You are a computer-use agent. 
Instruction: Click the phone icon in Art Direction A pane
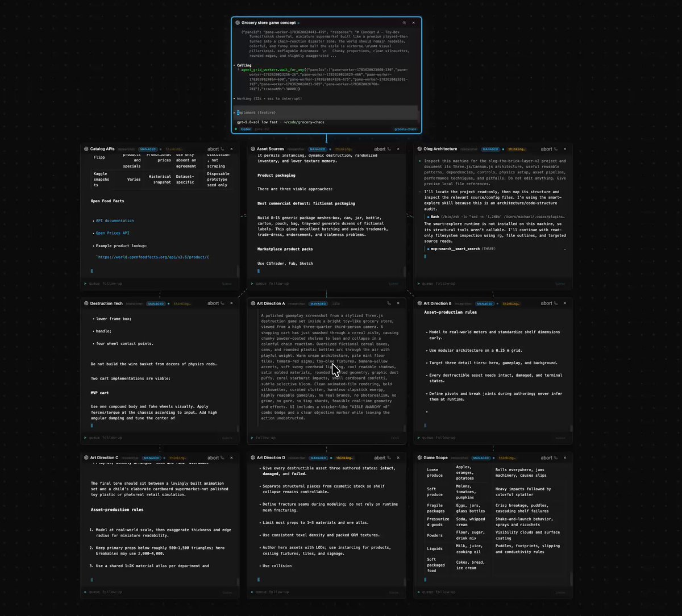389,303
